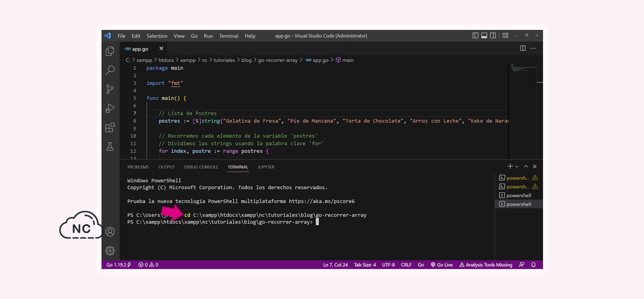Click line number 8 in the gutter
Image resolution: width=644 pixels, height=299 pixels.
[134, 121]
